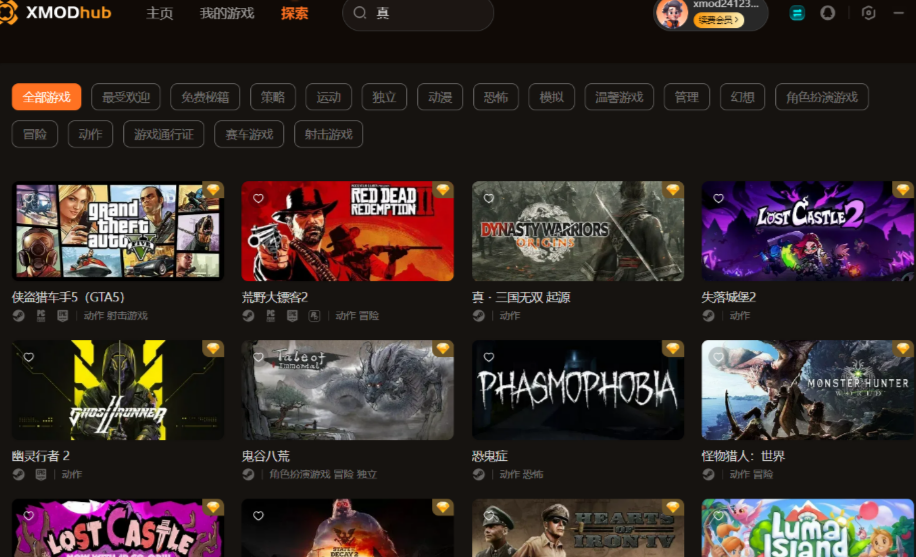Click the Steam icon under 失落城堡2

tap(709, 316)
